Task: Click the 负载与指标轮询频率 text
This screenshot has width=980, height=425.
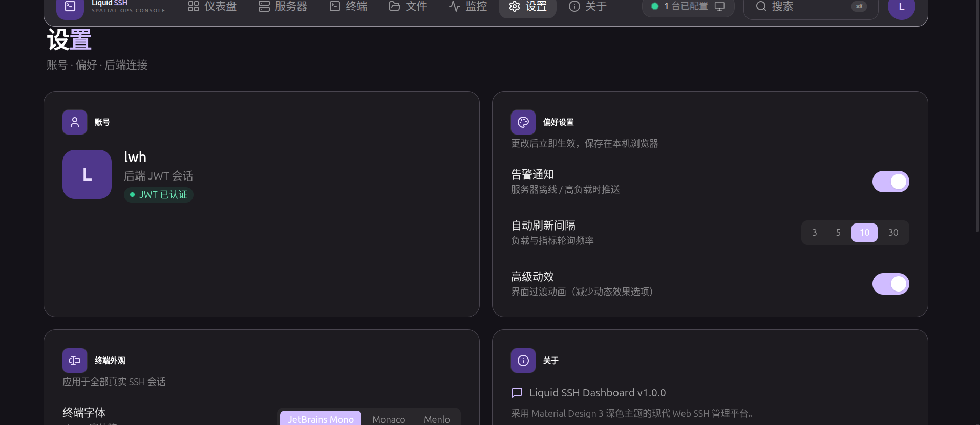Action: click(x=552, y=241)
